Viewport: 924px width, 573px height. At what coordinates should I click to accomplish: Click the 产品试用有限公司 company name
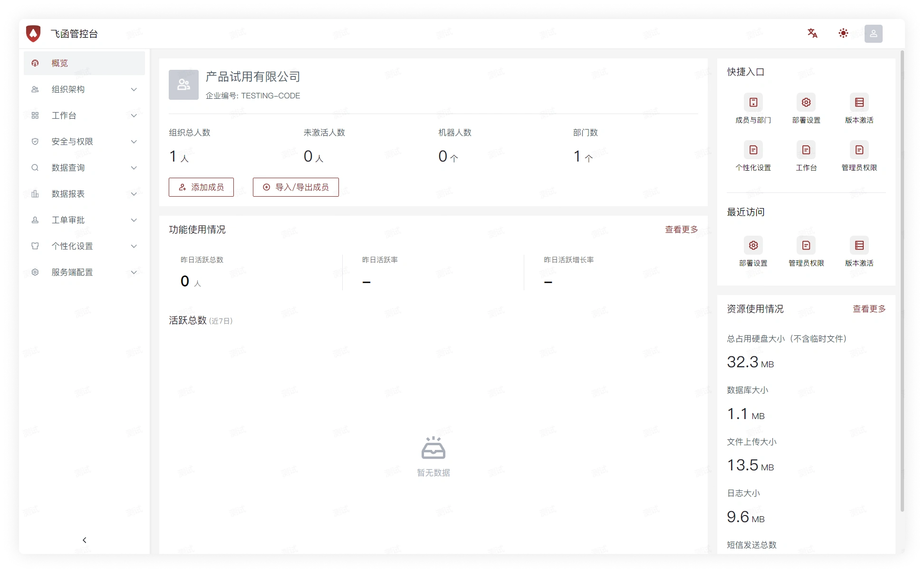(253, 76)
